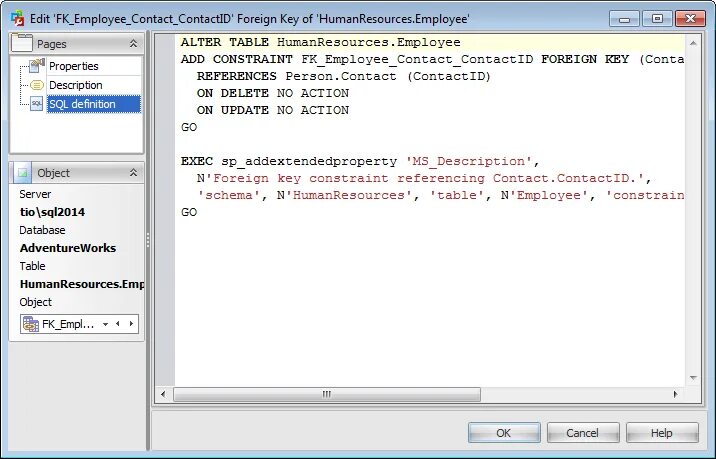Maximize the Edit Foreign Key window
Screen dimensions: 716x459
tap(657, 19)
